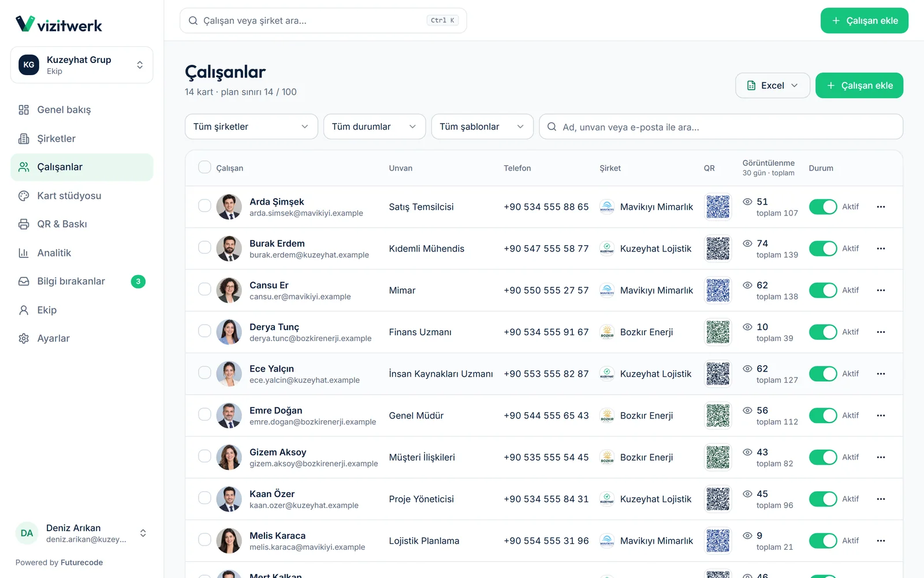Image resolution: width=924 pixels, height=578 pixels.
Task: Expand the Kuzeyhat Grup workspace switcher
Action: click(82, 65)
